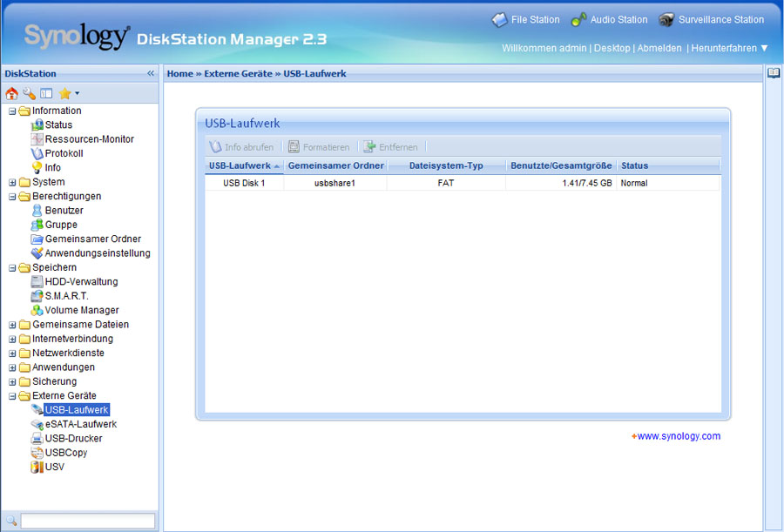This screenshot has width=784, height=532.
Task: Open the favorites star dropdown arrow
Action: (77, 93)
